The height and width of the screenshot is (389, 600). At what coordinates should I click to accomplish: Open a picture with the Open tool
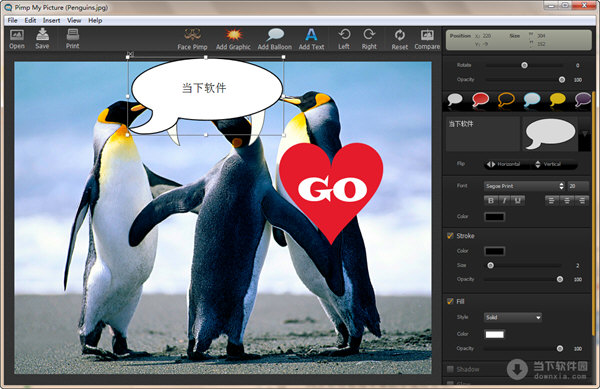(17, 39)
